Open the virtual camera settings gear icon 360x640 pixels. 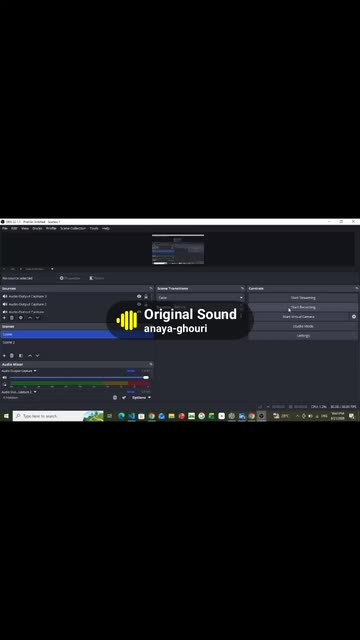pyautogui.click(x=353, y=317)
